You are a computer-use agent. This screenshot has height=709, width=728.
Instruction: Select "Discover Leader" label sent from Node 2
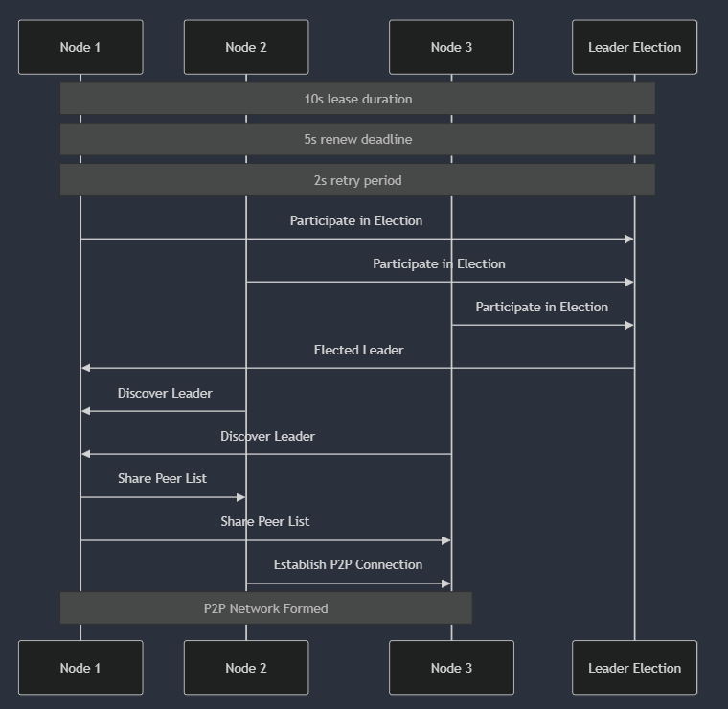click(165, 394)
